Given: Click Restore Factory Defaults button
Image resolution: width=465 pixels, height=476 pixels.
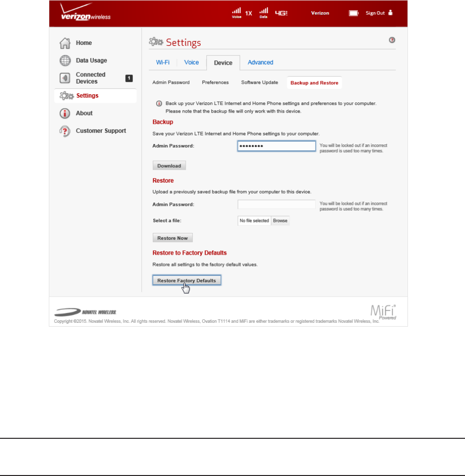Looking at the screenshot, I should click(187, 280).
